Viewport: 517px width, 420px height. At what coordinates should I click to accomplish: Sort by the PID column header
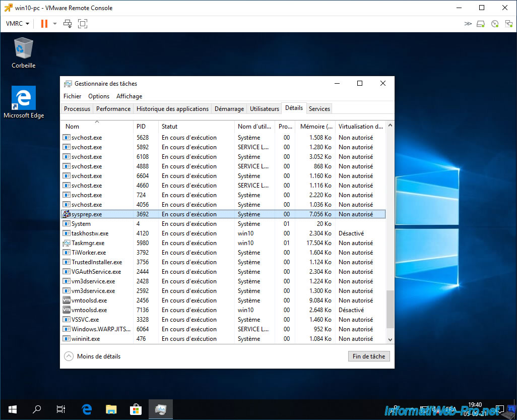146,127
